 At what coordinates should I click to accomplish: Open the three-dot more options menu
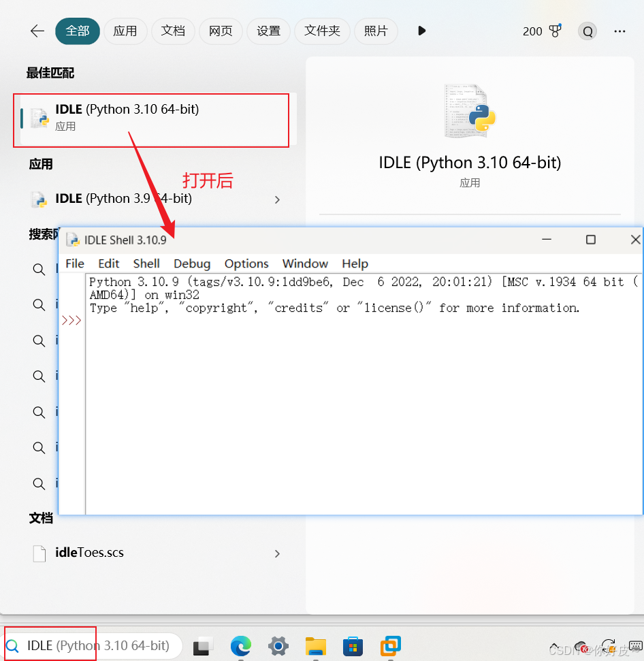(619, 31)
